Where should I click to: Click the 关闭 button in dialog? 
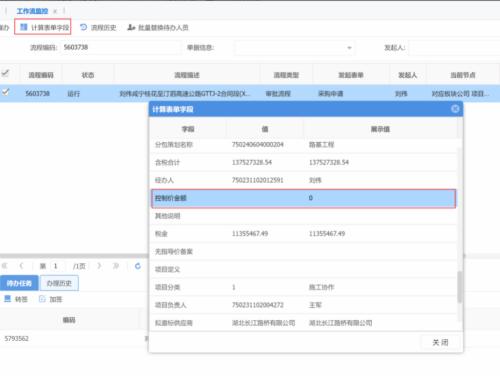pyautogui.click(x=440, y=342)
